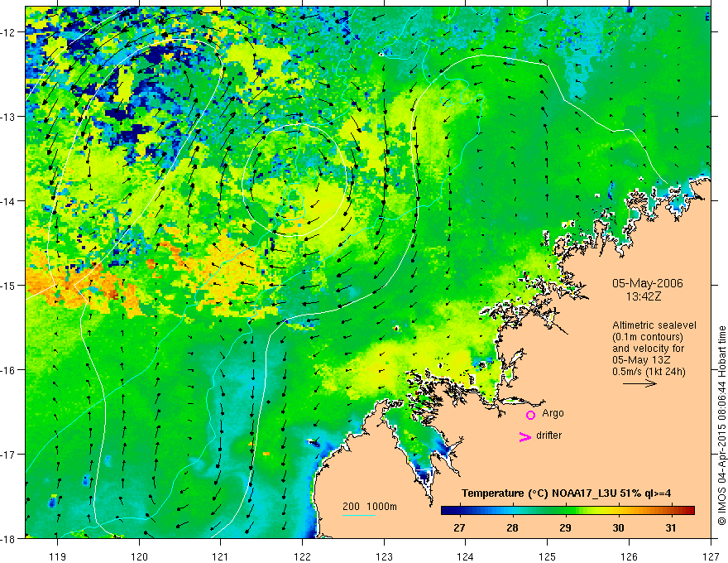Image resolution: width=728 pixels, height=563 pixels.
Task: Click the latitude label -18
Action: (9, 538)
